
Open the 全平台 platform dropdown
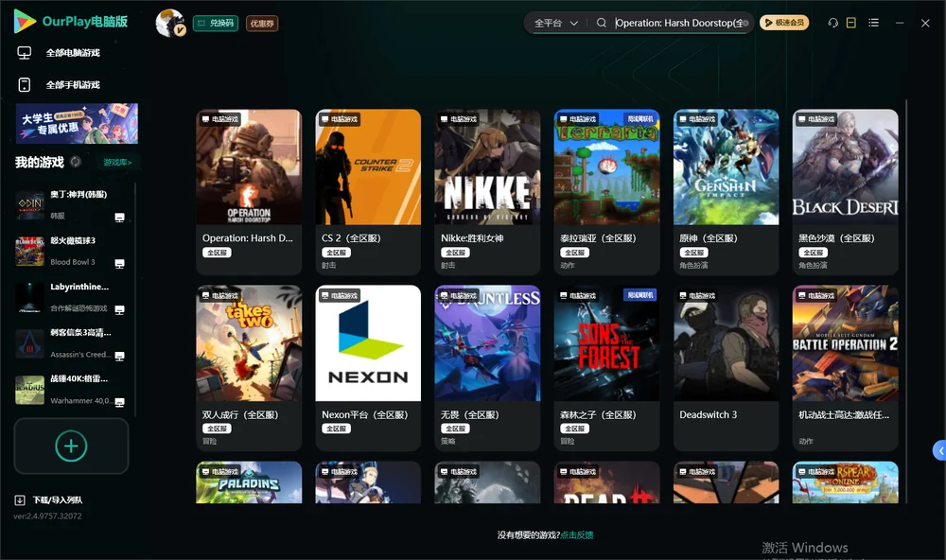tap(555, 23)
